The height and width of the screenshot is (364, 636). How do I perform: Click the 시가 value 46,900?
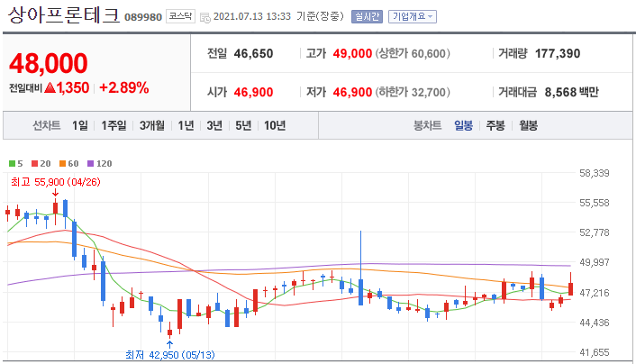click(253, 92)
